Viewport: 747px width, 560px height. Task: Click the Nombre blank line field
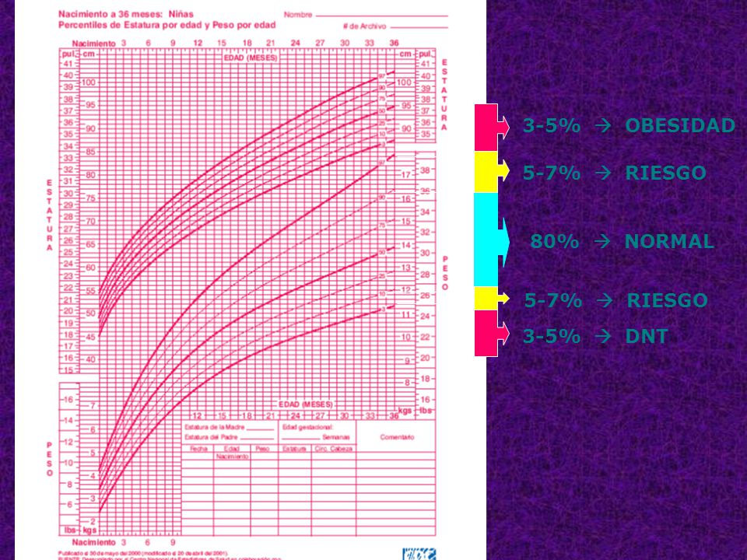click(381, 16)
